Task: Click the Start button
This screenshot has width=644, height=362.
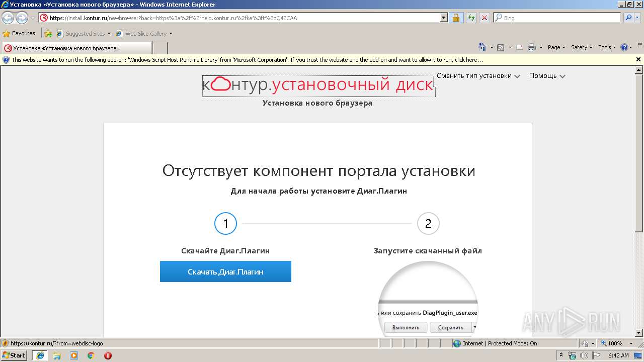Action: coord(14,355)
